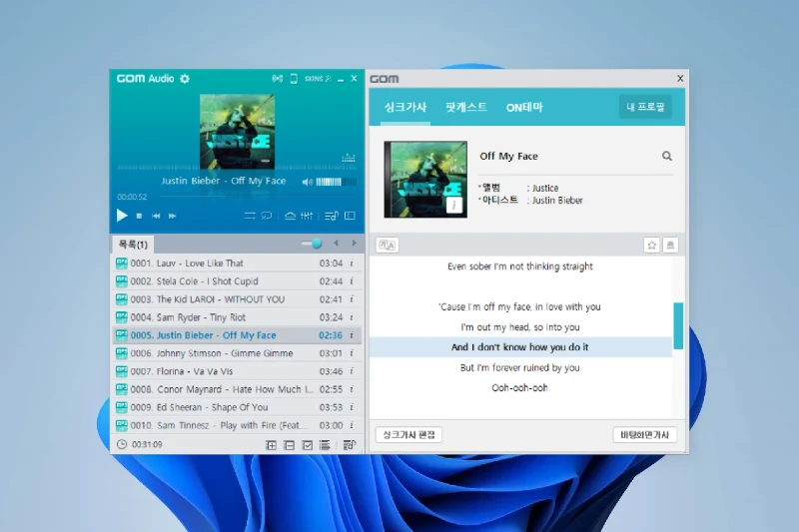This screenshot has width=799, height=532.
Task: Click info badge on Justice album cover
Action: coord(454,206)
